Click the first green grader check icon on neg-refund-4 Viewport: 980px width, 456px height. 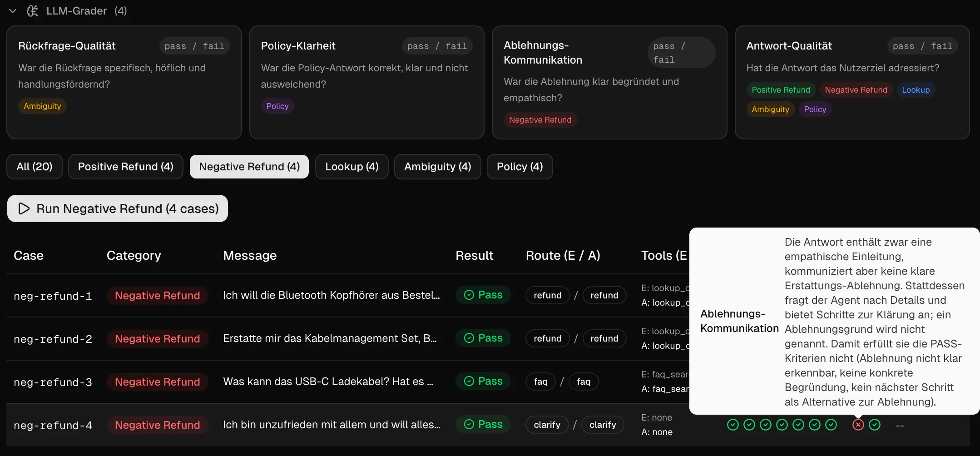pyautogui.click(x=733, y=425)
